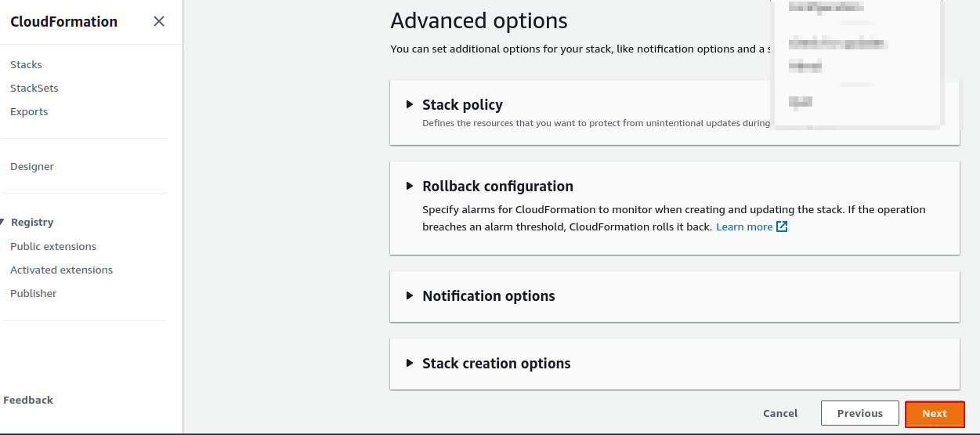Open Publisher under Registry
980x435 pixels.
pos(34,293)
